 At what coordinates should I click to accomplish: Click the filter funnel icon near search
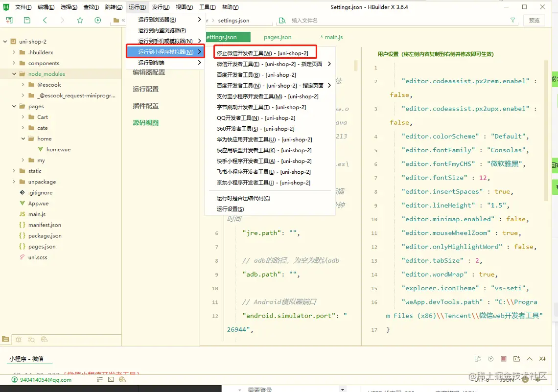tap(512, 20)
